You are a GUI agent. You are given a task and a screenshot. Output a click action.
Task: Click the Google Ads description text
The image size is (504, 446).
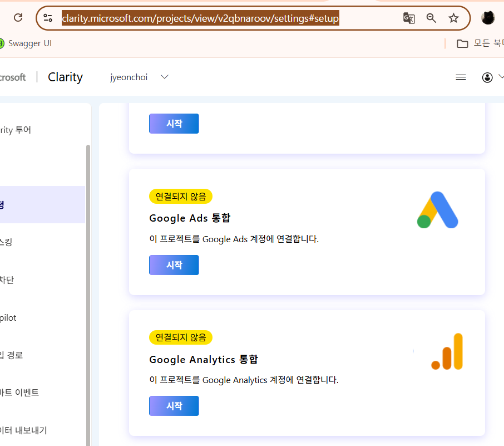click(x=234, y=239)
